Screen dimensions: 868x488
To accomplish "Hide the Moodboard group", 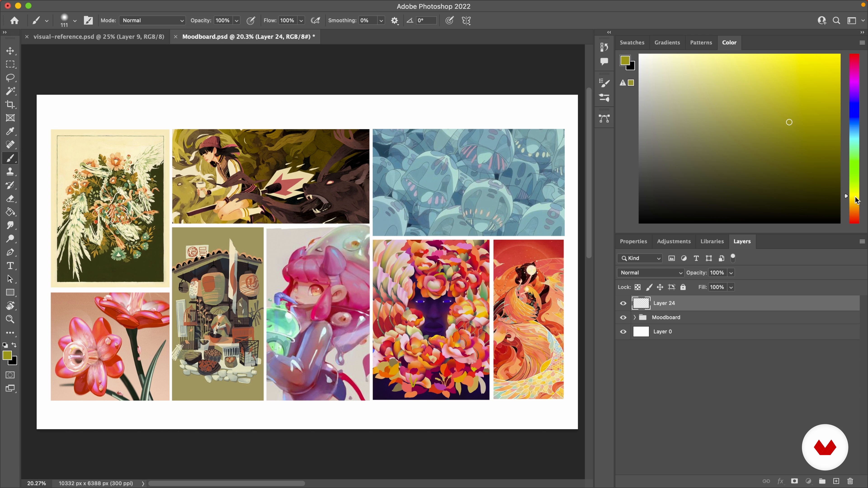I will click(x=623, y=318).
